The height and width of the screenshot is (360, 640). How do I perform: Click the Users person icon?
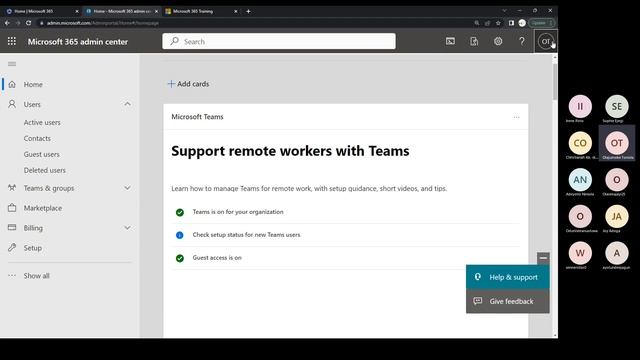12,104
